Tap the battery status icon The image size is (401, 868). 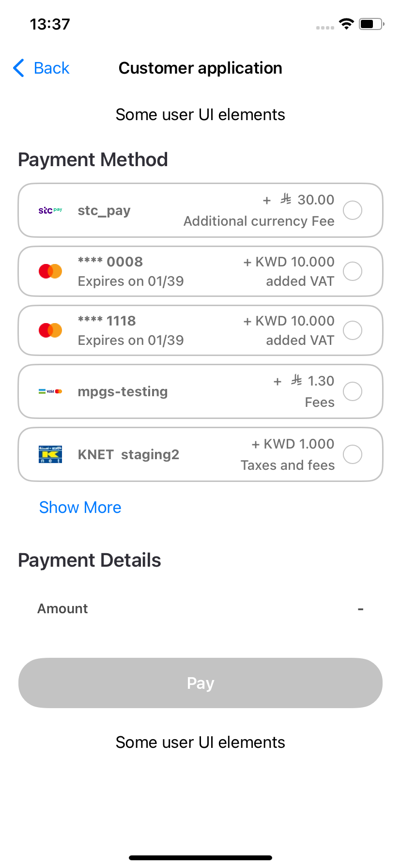(x=371, y=24)
